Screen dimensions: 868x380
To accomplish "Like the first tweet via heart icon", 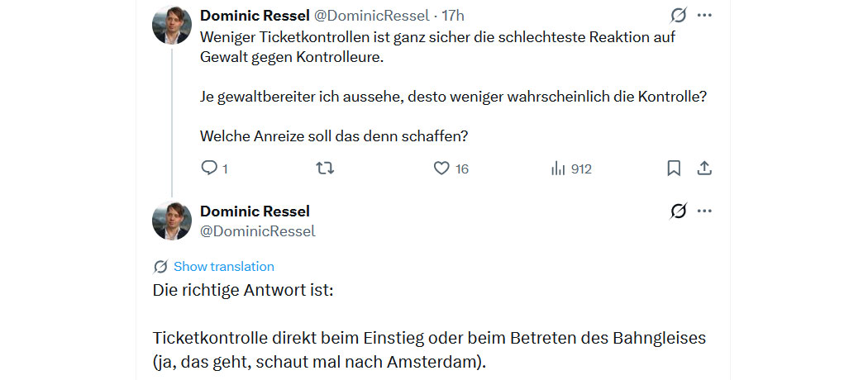I will pyautogui.click(x=441, y=169).
